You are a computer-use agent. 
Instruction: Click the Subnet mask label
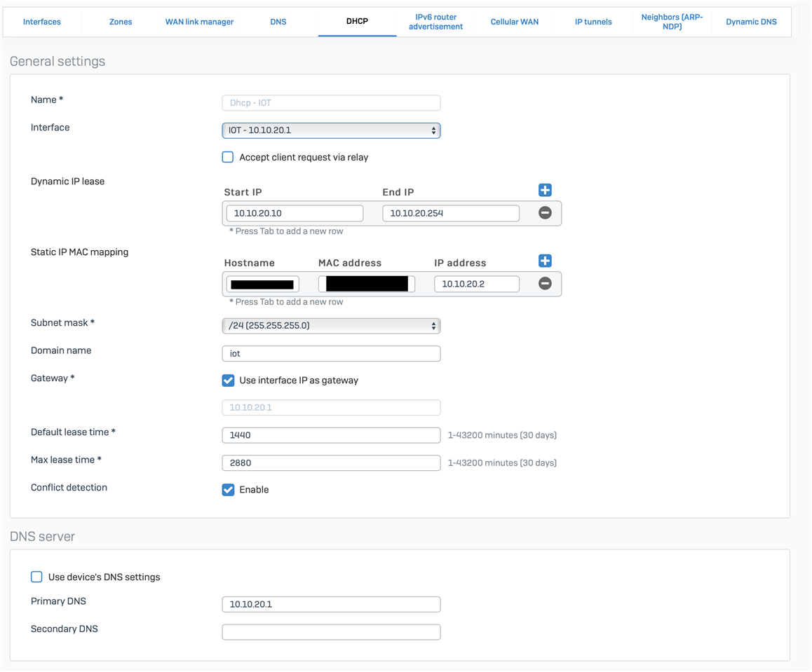click(62, 323)
